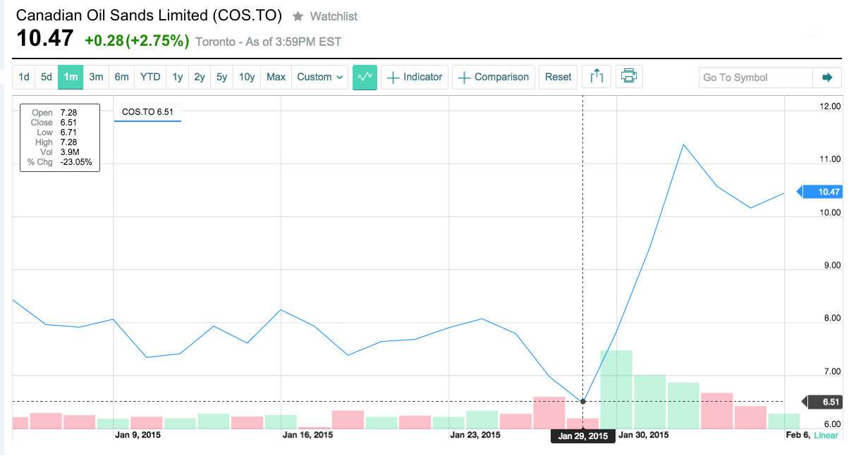The height and width of the screenshot is (456, 868).
Task: Click the Go To Symbol arrow button
Action: click(x=827, y=78)
